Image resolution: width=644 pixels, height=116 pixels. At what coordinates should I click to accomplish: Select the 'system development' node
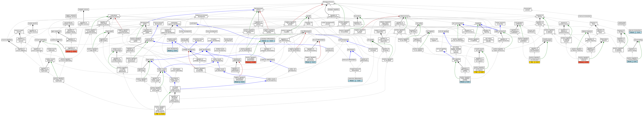click(x=185, y=31)
